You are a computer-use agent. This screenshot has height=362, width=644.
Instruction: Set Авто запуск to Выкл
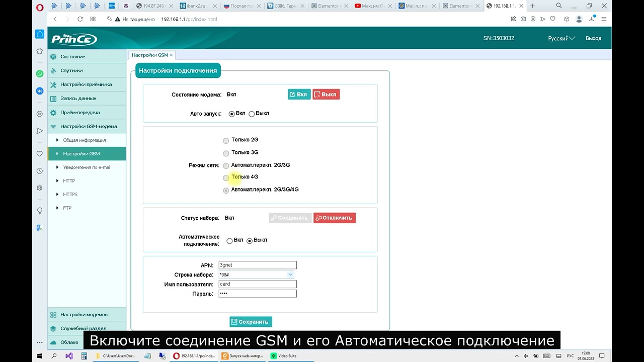click(252, 114)
